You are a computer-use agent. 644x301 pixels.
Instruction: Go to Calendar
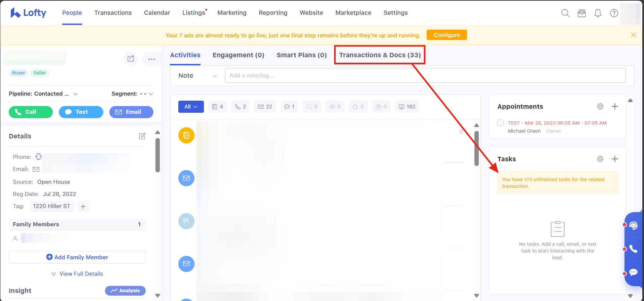point(157,13)
